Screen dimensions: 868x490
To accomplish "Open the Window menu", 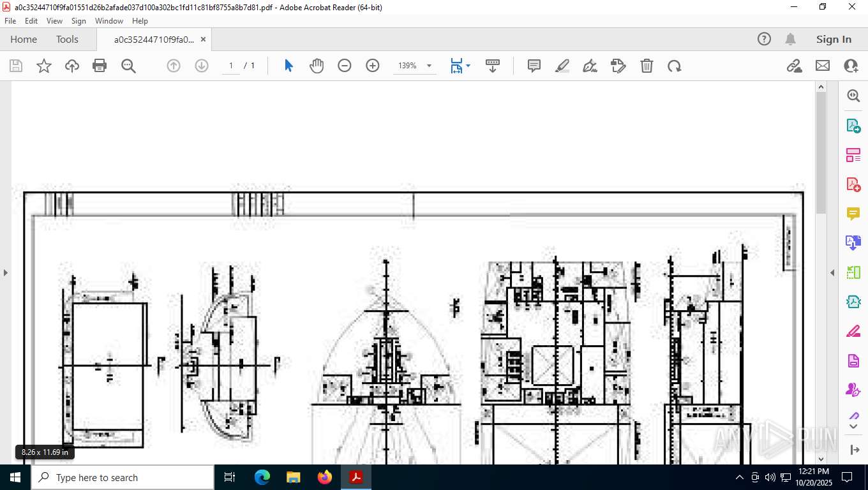I will point(109,21).
